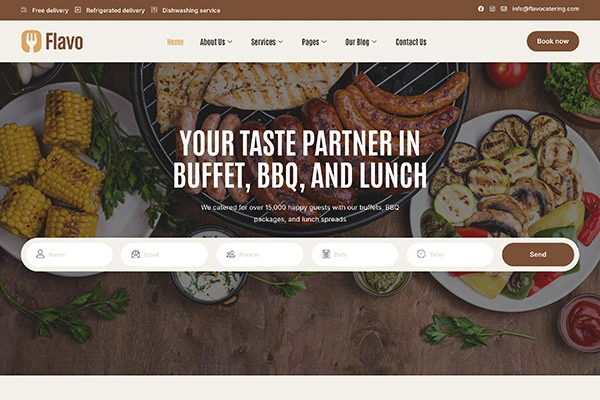The image size is (600, 400).
Task: Expand the Our Blog dropdown menu
Action: [361, 42]
